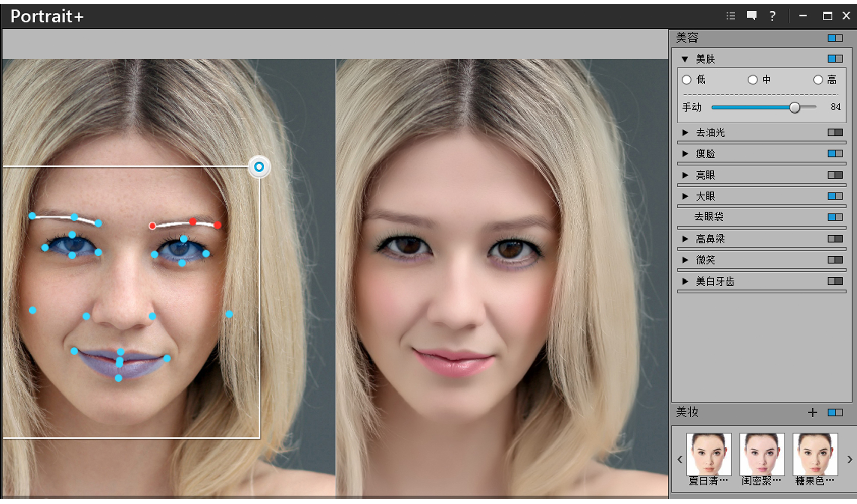857x504 pixels.
Task: Toggle the 美肤 skin smoothing switch
Action: point(835,59)
